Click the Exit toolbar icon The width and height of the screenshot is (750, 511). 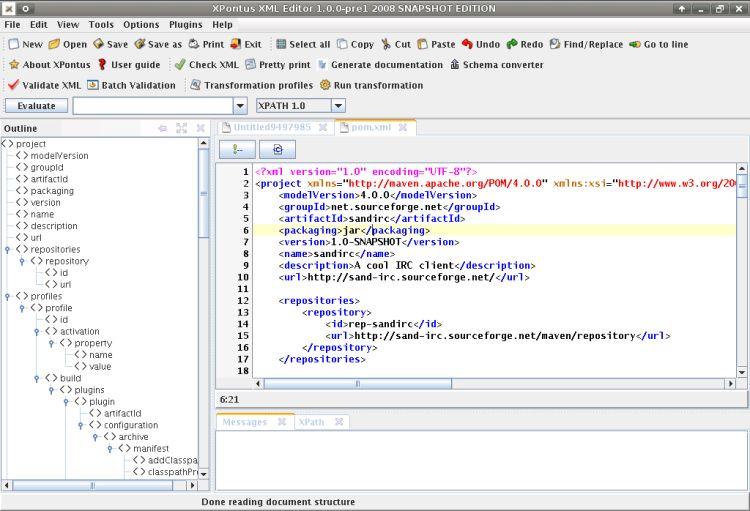click(x=236, y=44)
